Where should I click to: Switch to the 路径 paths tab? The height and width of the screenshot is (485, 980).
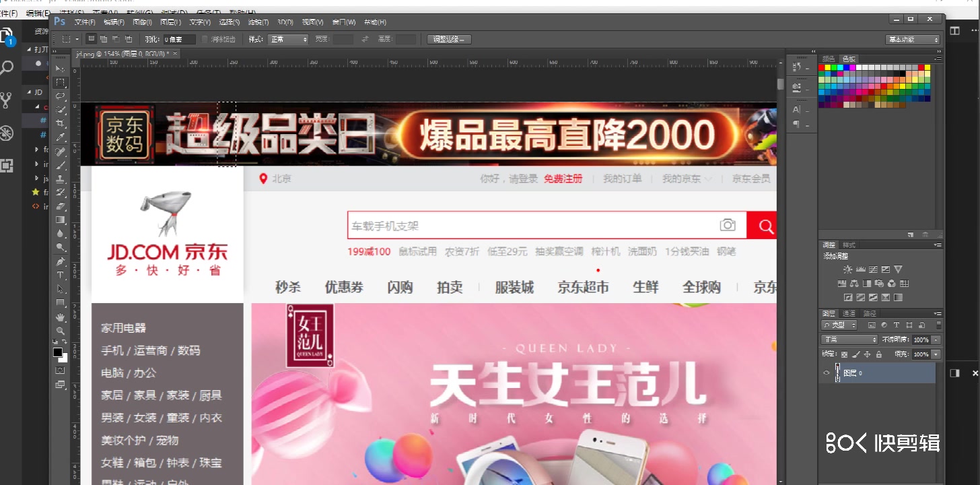point(870,313)
